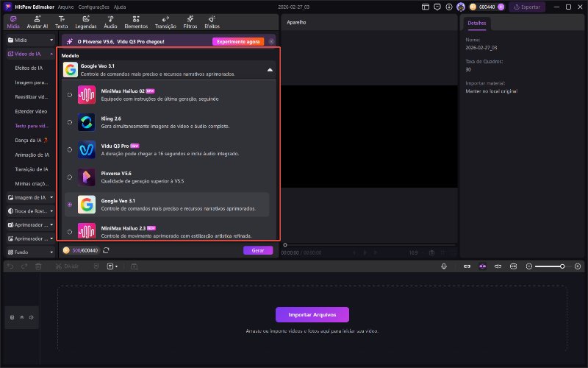Click the Configurações menu
This screenshot has height=368, width=588.
[x=94, y=7]
